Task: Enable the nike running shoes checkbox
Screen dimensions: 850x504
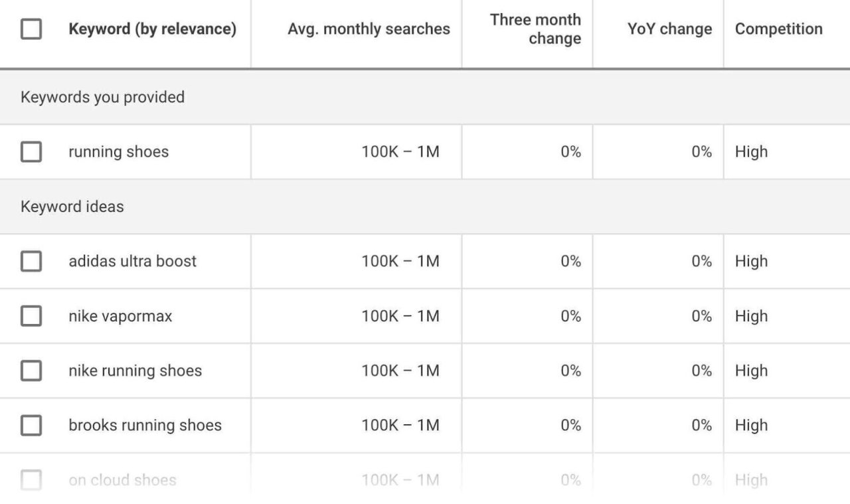Action: (x=31, y=371)
